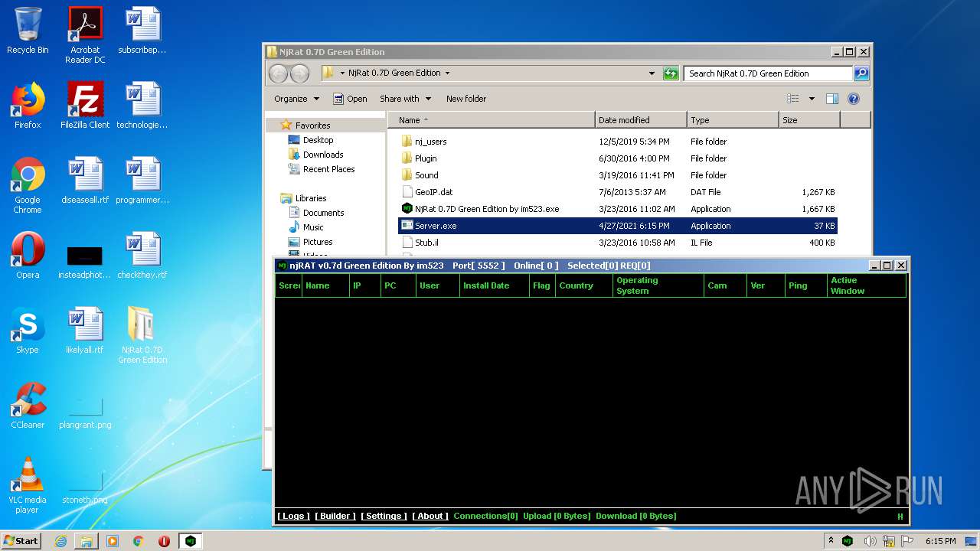Click New folder toolbar button

pyautogui.click(x=466, y=99)
